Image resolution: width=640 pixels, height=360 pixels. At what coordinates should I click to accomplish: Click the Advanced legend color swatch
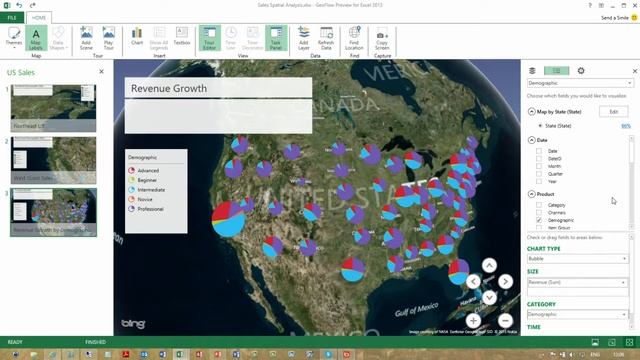click(x=131, y=170)
